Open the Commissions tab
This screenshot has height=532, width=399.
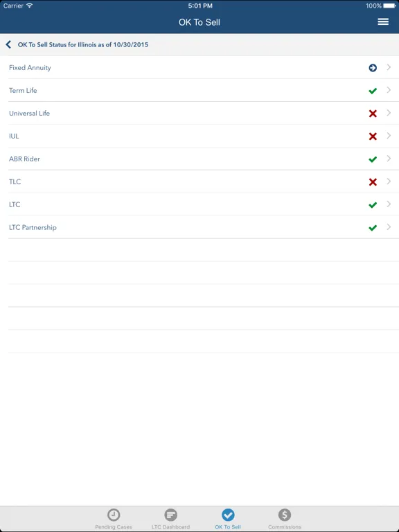point(285,519)
